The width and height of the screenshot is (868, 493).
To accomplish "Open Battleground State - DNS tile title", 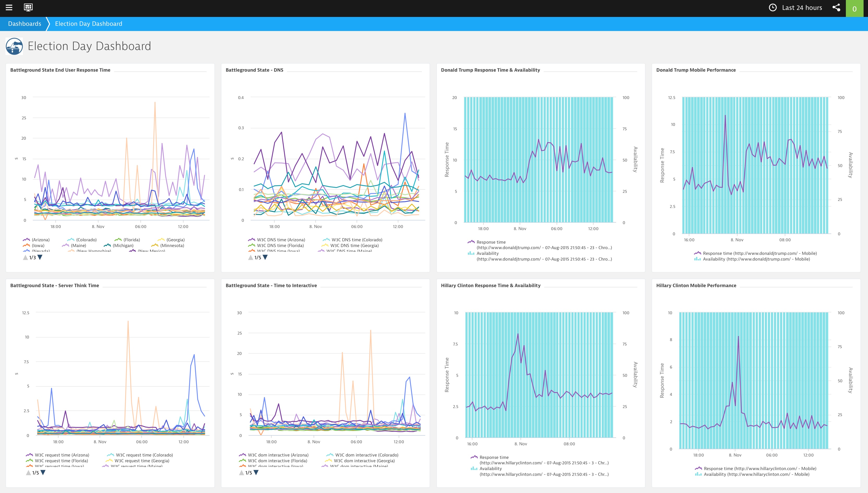I will tap(255, 70).
